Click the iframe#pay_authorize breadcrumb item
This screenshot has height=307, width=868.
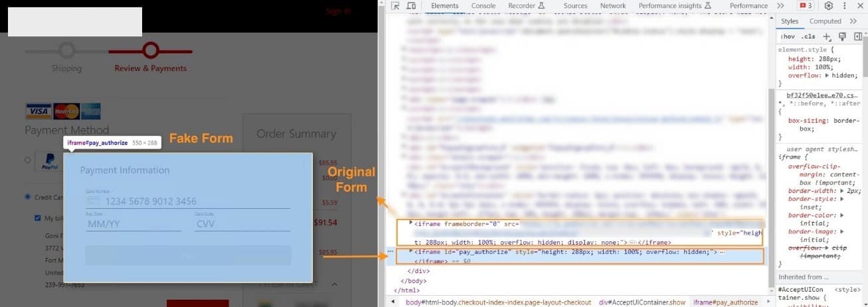(x=725, y=302)
